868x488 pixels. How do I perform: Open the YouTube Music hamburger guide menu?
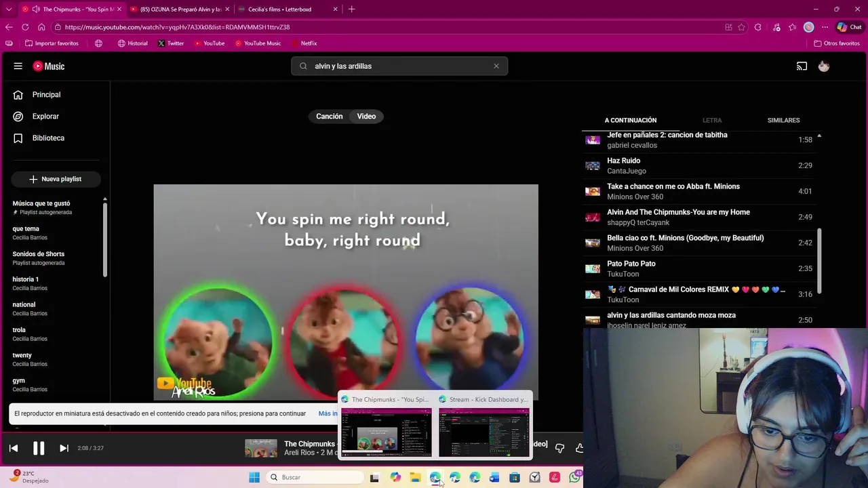18,66
